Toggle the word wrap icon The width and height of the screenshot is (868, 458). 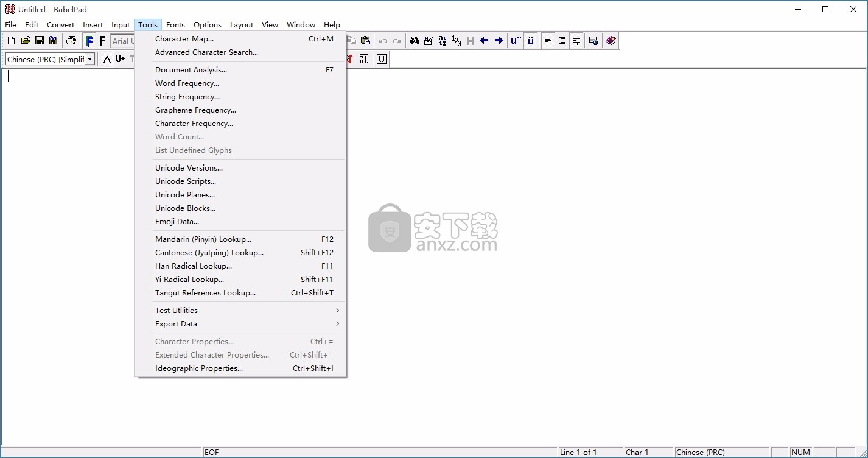click(576, 41)
